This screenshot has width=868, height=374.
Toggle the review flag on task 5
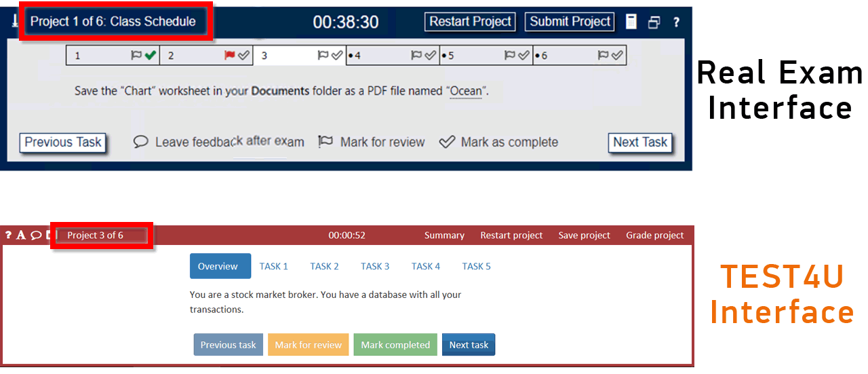point(510,56)
